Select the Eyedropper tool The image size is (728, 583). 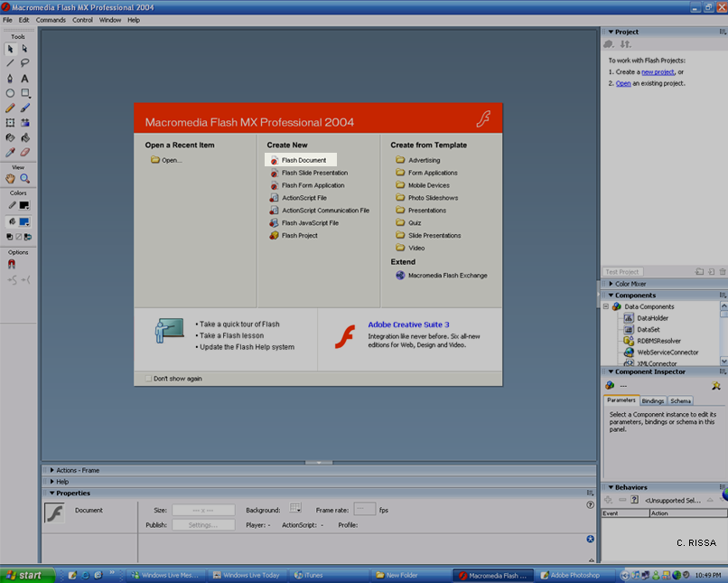10,153
